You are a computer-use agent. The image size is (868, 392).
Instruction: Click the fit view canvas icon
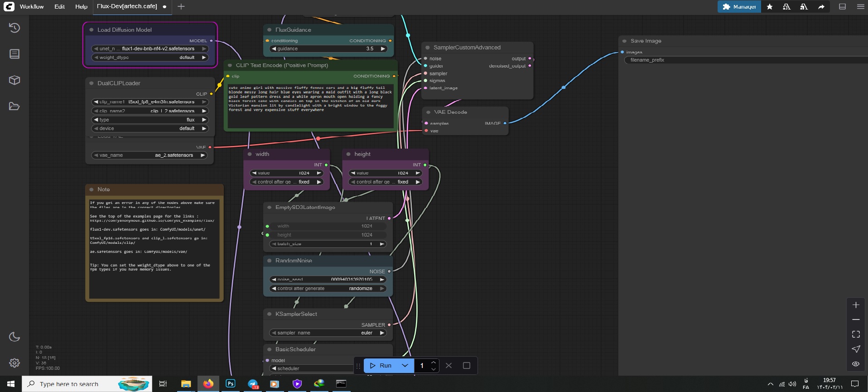coord(856,334)
